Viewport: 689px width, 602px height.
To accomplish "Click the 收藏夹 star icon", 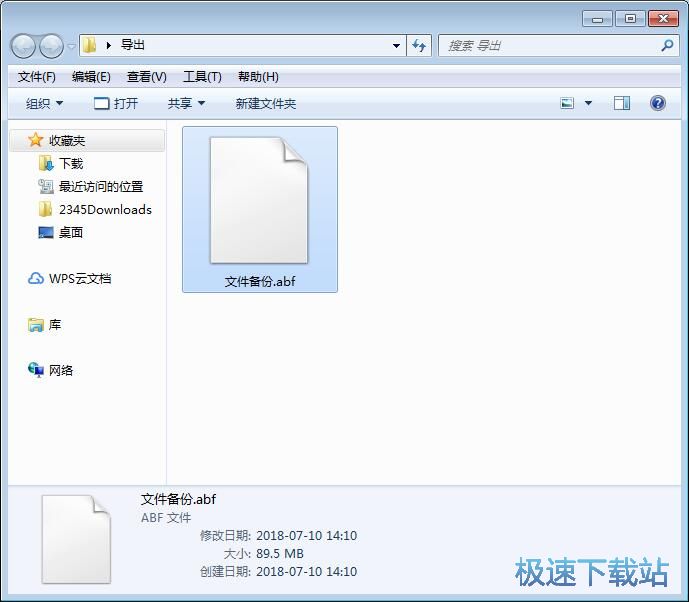I will tap(36, 140).
